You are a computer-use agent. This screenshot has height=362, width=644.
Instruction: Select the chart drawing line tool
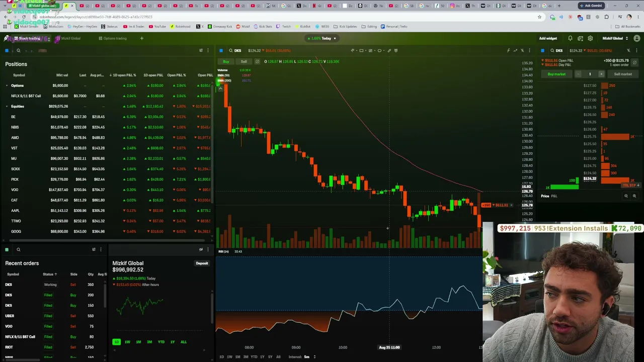(353, 50)
